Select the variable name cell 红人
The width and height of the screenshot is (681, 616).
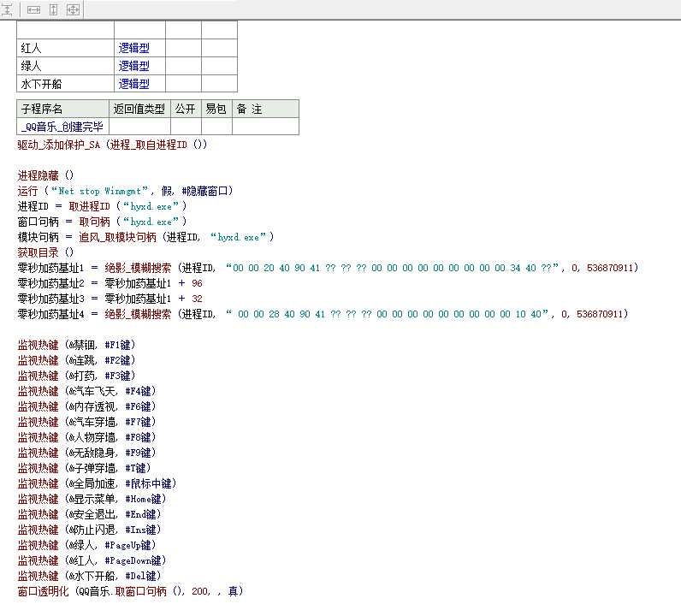click(x=65, y=48)
